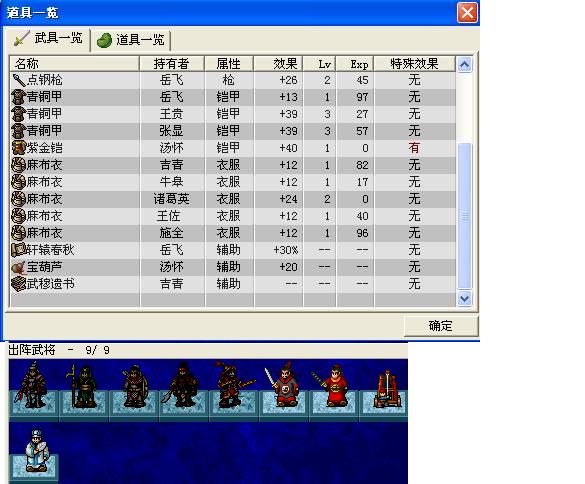Select the 武穆遗书 book icon
Viewport: 585px width, 484px height.
tap(19, 284)
